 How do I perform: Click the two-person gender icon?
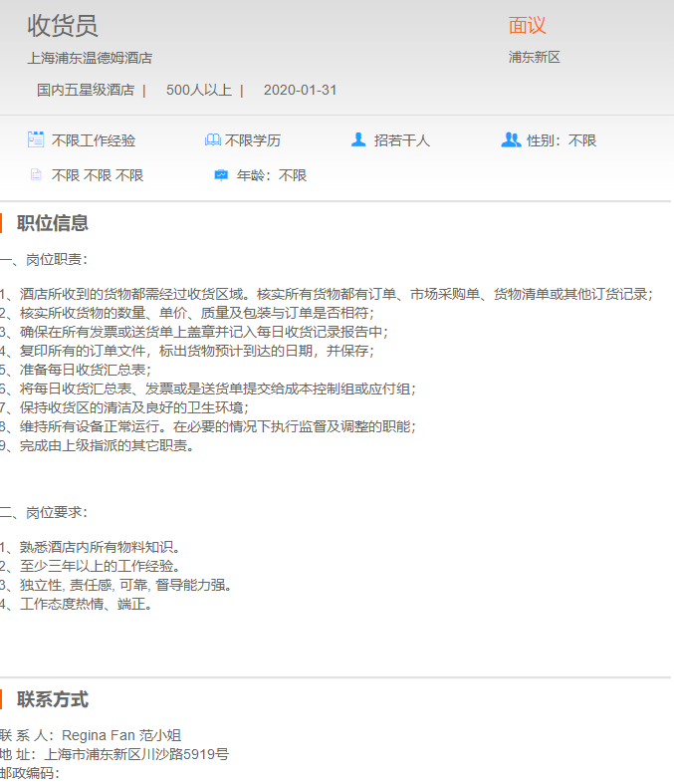511,140
